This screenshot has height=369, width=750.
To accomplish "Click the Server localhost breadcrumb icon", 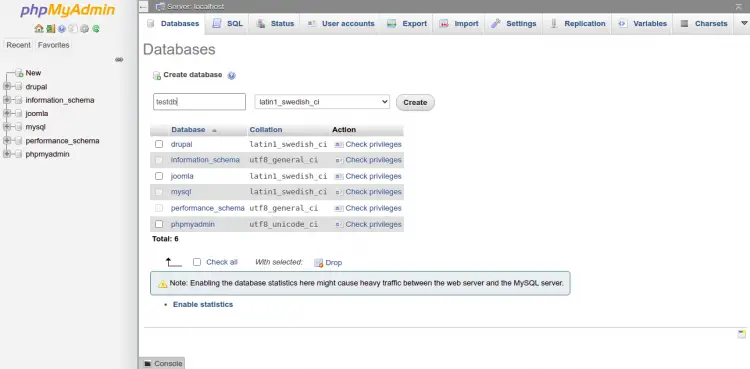I will (x=160, y=7).
